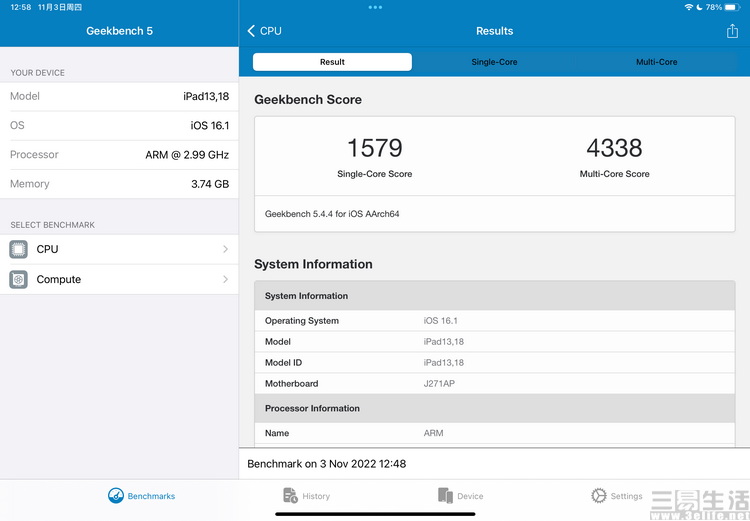Tap the Settings gear icon

click(x=599, y=496)
